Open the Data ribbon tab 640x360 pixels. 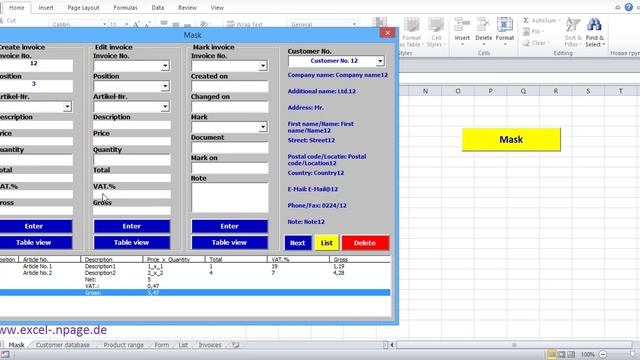tap(158, 7)
